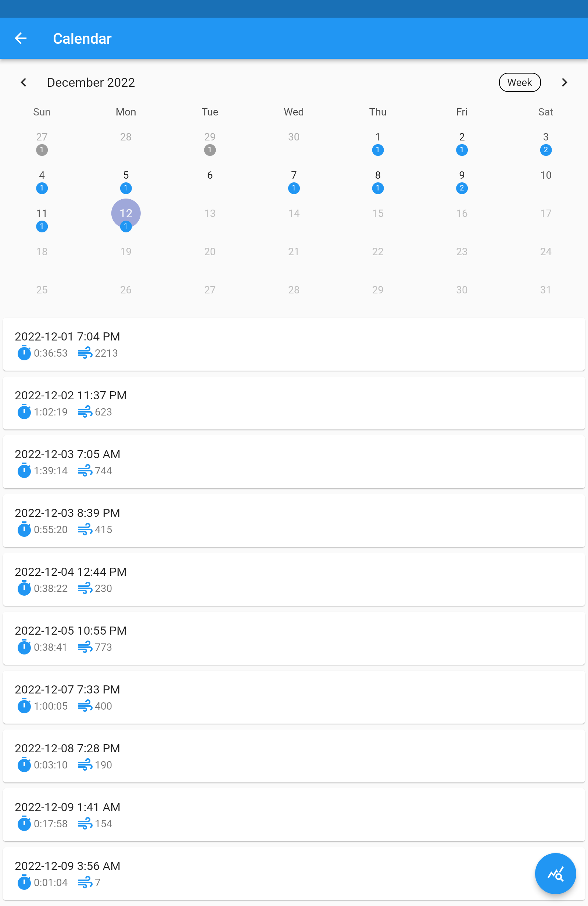This screenshot has height=906, width=588.
Task: Select December 12 highlighted day
Action: [x=126, y=213]
